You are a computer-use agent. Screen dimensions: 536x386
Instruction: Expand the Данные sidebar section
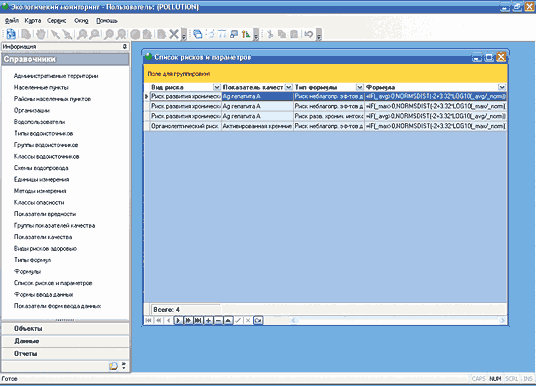65,341
